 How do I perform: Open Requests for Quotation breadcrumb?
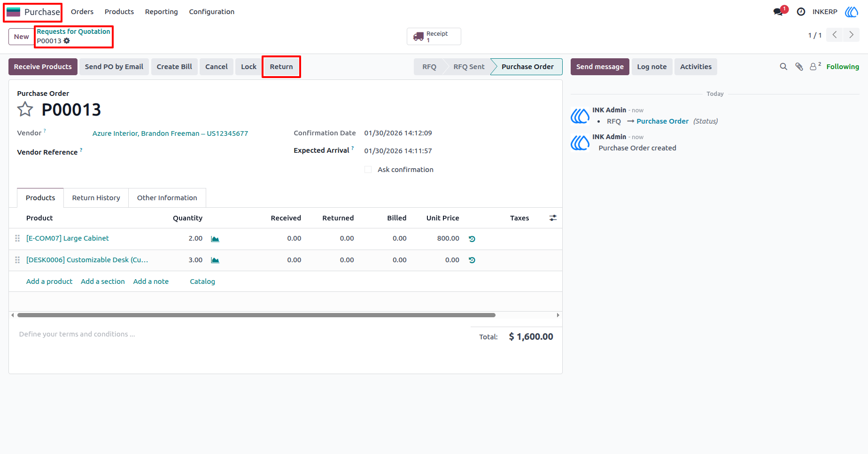pos(74,31)
